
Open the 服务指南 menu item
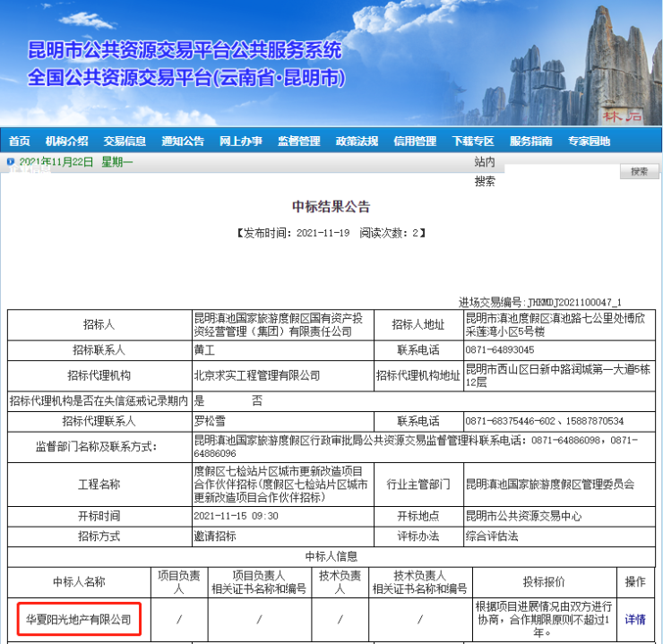[x=531, y=141]
